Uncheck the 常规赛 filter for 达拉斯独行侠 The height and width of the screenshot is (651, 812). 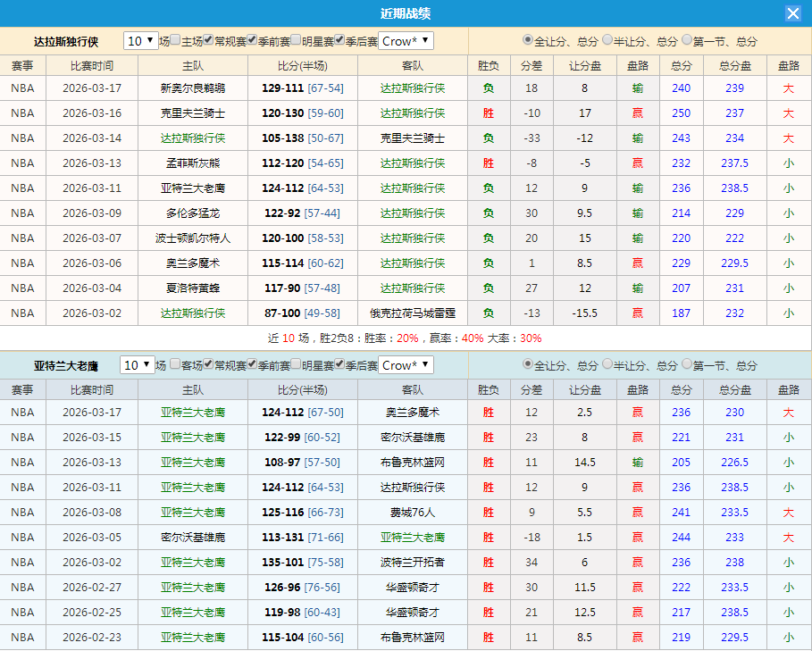tap(207, 40)
